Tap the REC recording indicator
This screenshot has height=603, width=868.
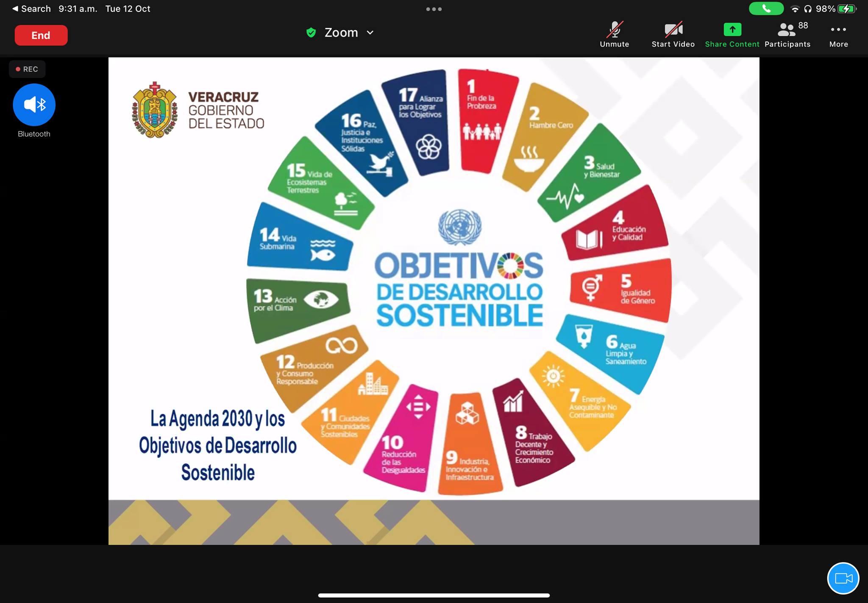click(27, 69)
